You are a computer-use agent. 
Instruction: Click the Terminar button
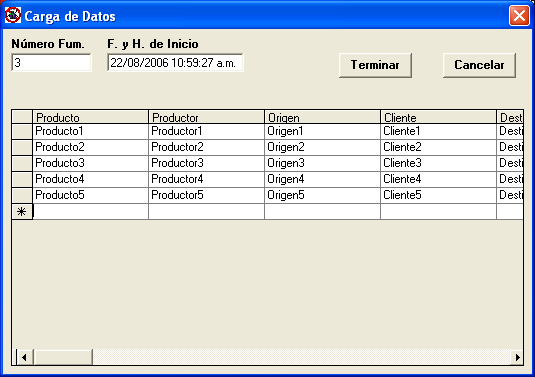click(375, 65)
